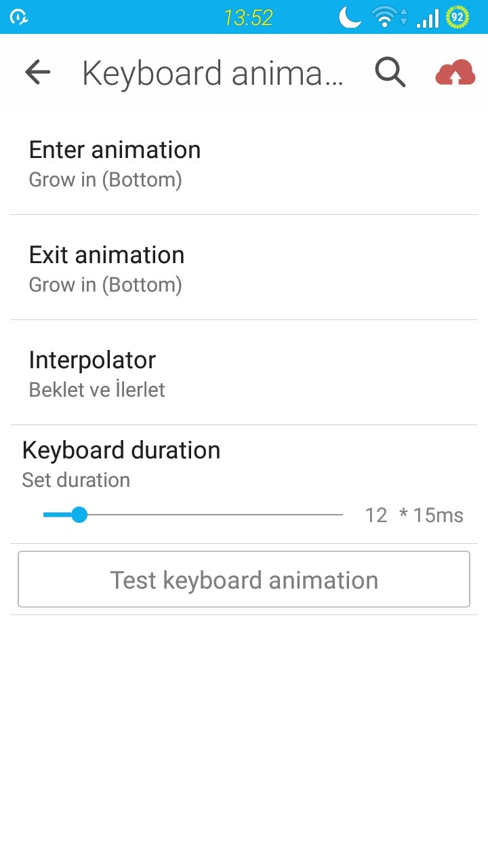Tap the battery 92 indicator
The image size is (488, 868).
point(457,17)
